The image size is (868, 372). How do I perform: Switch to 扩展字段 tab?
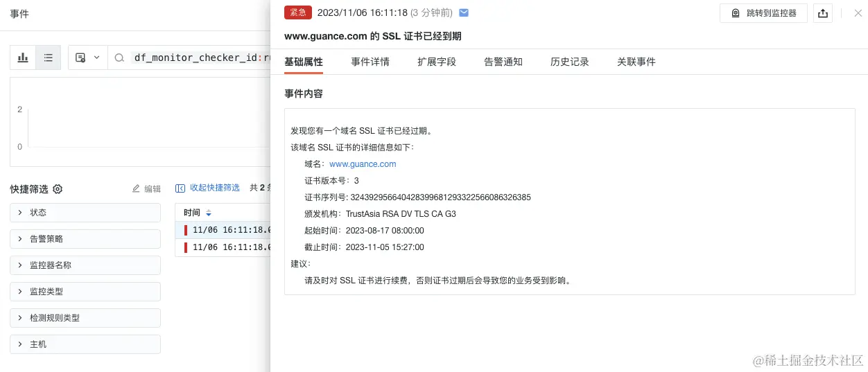coord(437,62)
